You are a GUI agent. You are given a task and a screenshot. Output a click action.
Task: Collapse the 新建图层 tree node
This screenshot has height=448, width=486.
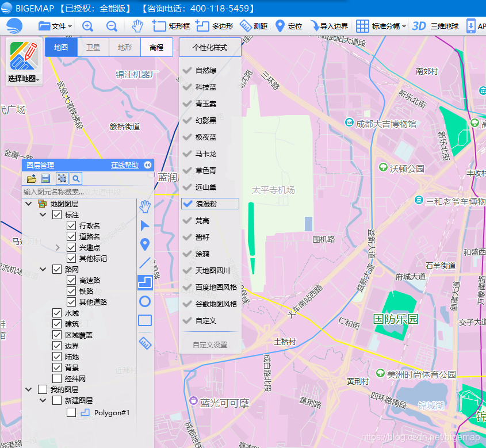[43, 401]
